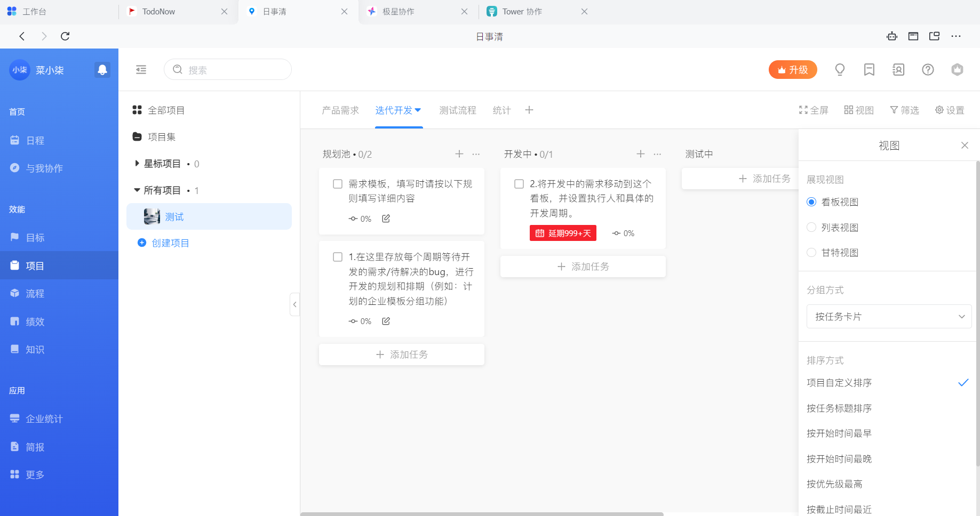Open the 筛选 filter button

coord(904,110)
